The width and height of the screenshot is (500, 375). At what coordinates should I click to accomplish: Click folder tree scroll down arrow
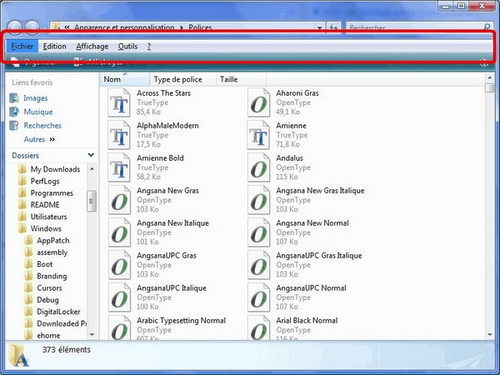pyautogui.click(x=92, y=334)
